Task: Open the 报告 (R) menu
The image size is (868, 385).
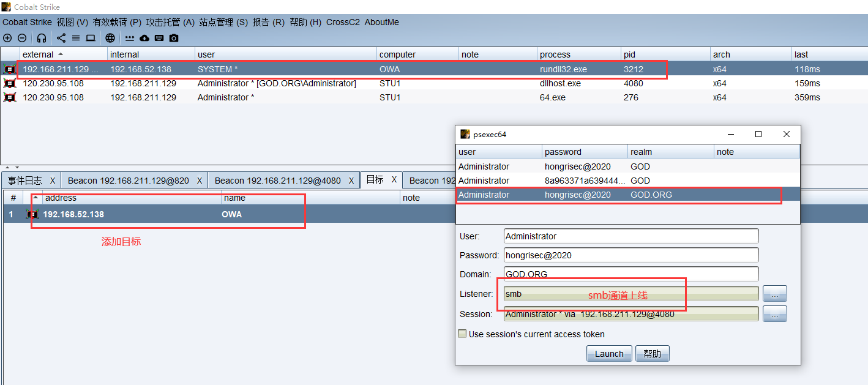Action: click(268, 22)
